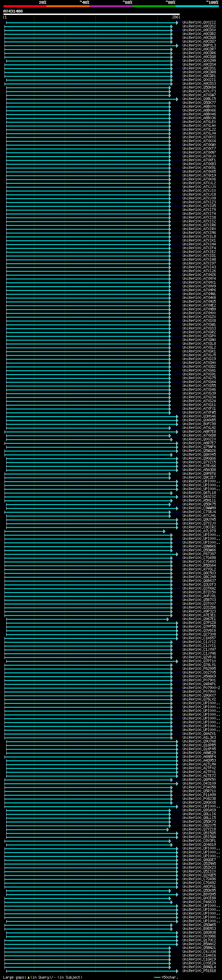Viewport: 222px width, 980px height.
Task: Select hit label UniRef100_A7XGZ0
Action: tap(199, 317)
